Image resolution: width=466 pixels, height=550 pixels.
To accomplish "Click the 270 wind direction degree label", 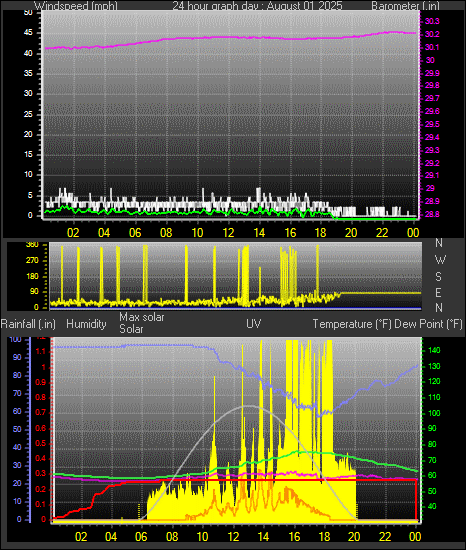I will tap(32, 261).
